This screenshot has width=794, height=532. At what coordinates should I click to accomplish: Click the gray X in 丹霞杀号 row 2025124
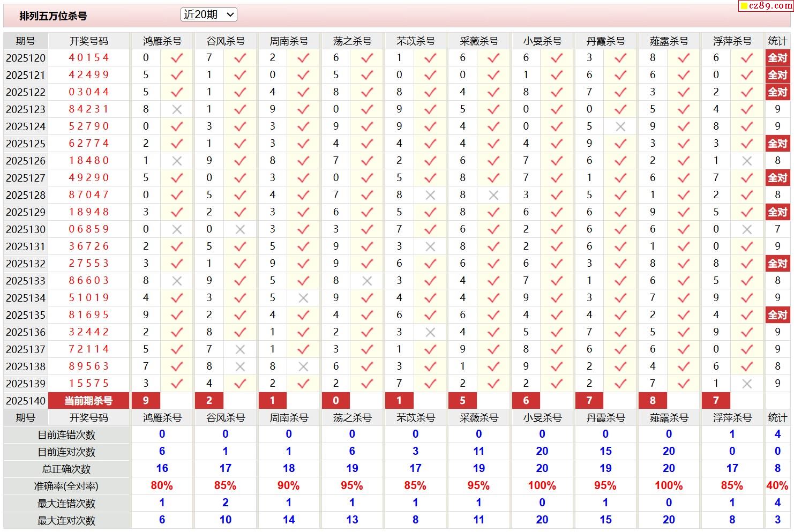pos(620,126)
